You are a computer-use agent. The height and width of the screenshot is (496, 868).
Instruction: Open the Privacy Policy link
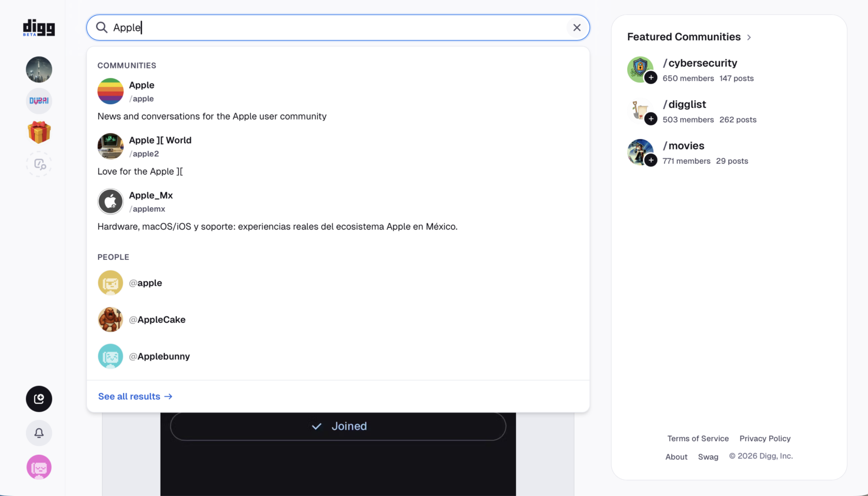pos(765,438)
